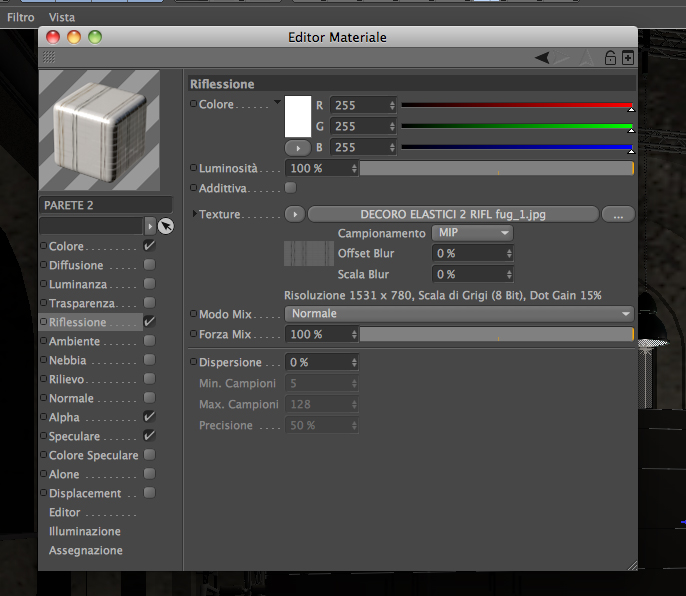This screenshot has width=686, height=596.
Task: Click the PARETE 2 material name field
Action: coord(106,205)
